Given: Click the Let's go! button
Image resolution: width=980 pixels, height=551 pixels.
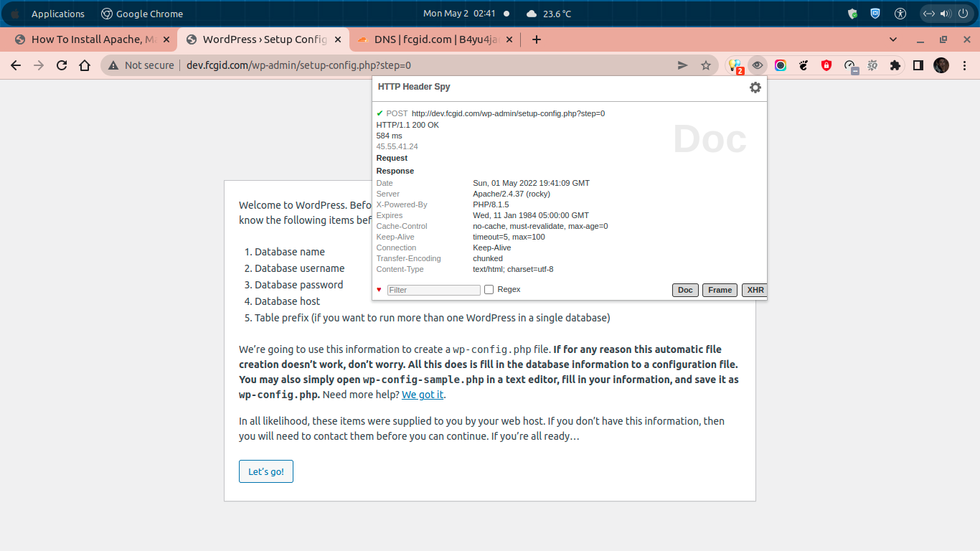Looking at the screenshot, I should click(x=266, y=471).
